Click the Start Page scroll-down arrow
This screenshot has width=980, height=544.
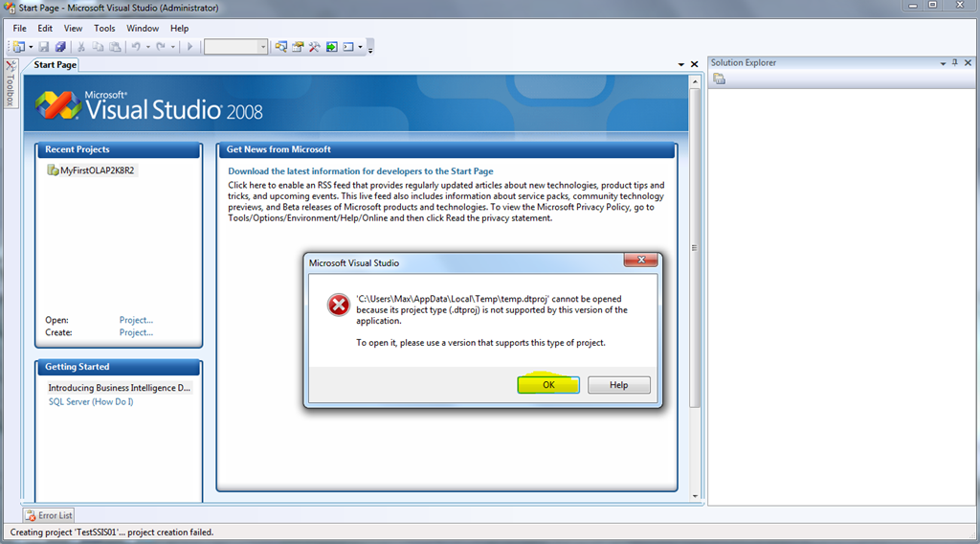(695, 496)
